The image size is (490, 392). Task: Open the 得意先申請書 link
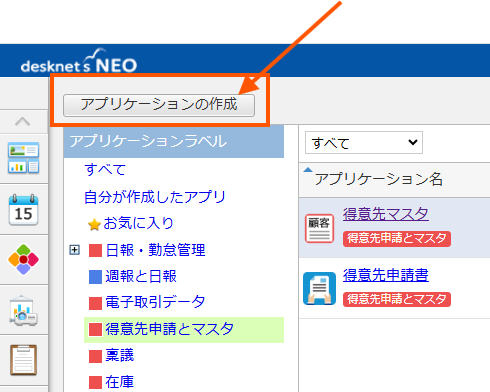[x=386, y=275]
